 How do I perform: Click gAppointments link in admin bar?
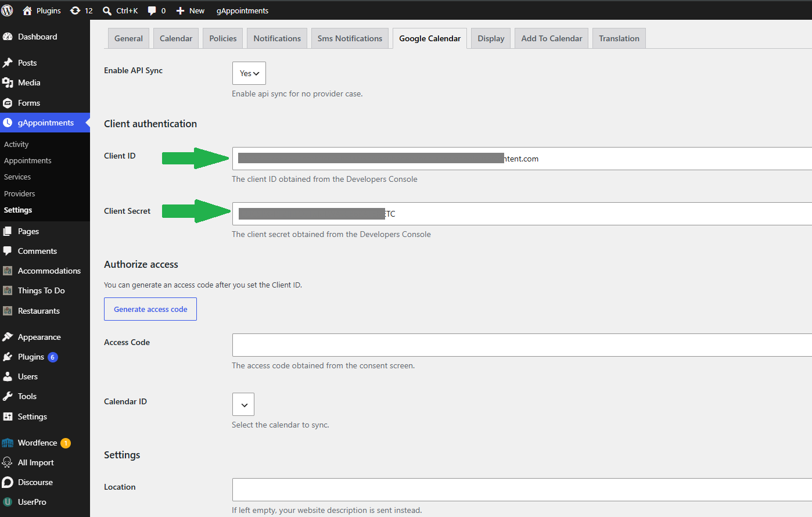click(242, 10)
